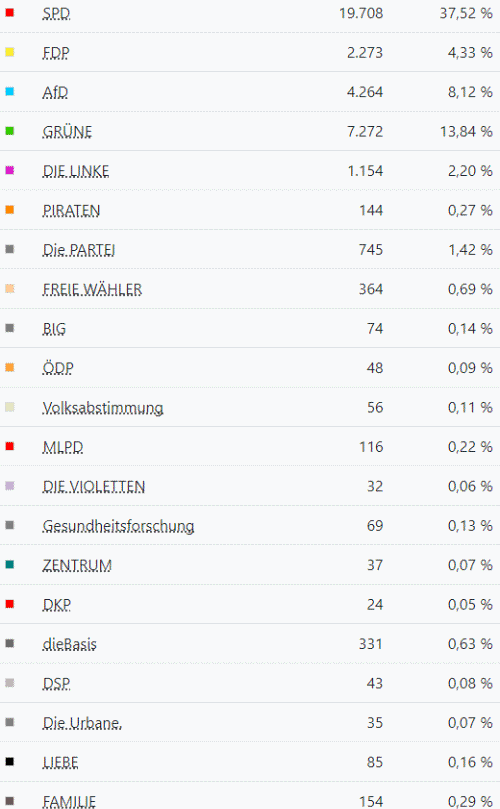Click the black LIEBE color square
Image resolution: width=500 pixels, height=809 pixels.
point(9,762)
